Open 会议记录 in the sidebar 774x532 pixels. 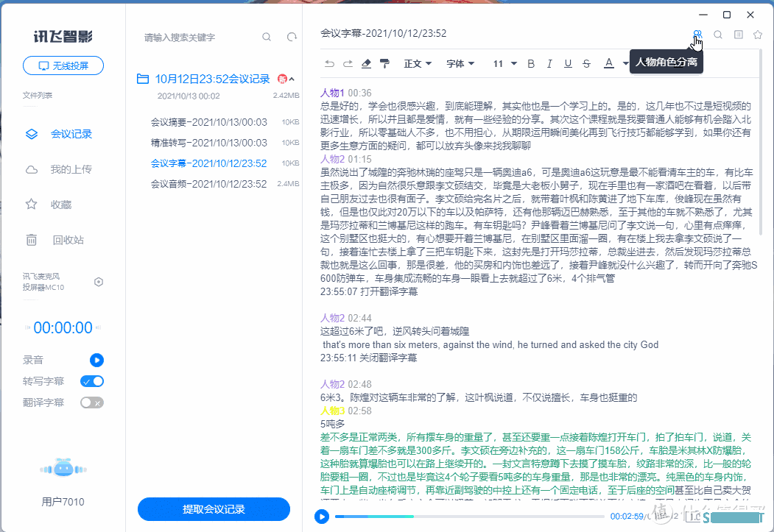click(x=71, y=134)
